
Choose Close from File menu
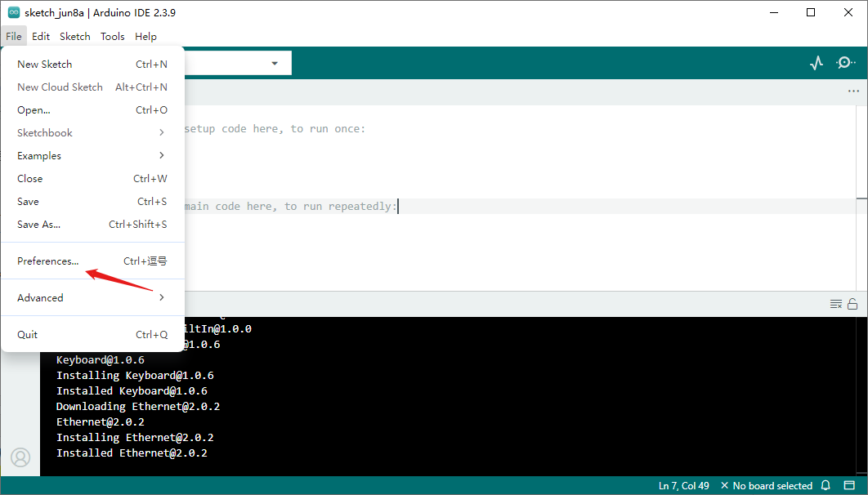point(92,179)
